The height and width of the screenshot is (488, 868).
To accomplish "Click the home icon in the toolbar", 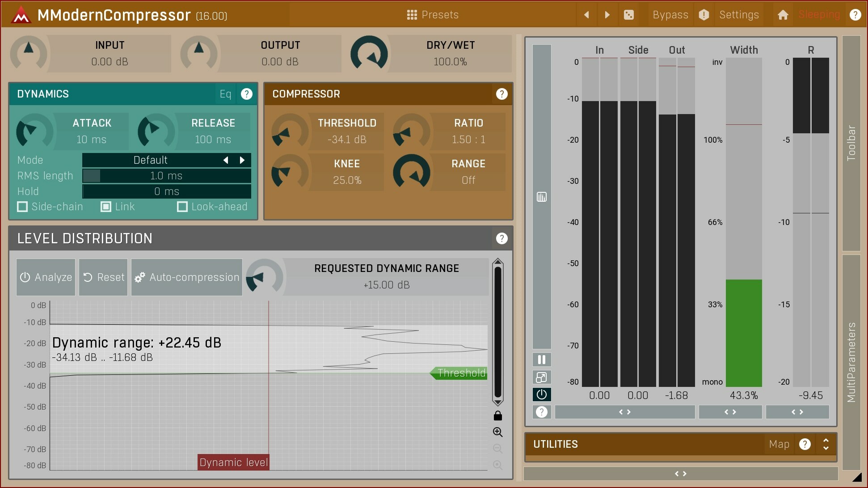I will [x=783, y=14].
